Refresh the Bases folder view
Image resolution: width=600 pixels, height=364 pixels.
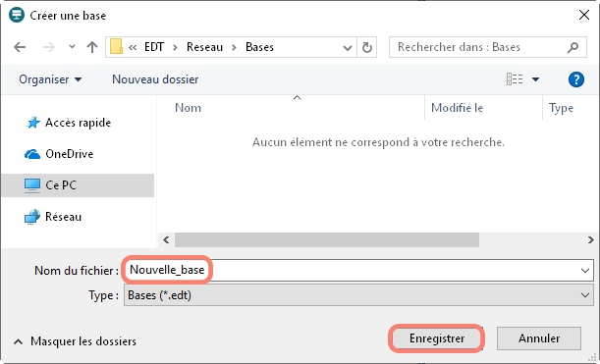click(x=367, y=47)
